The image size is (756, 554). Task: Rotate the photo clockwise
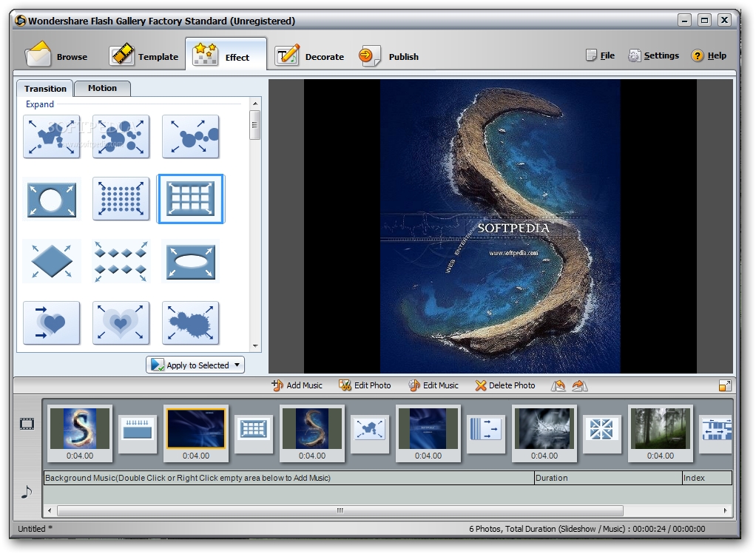point(579,385)
